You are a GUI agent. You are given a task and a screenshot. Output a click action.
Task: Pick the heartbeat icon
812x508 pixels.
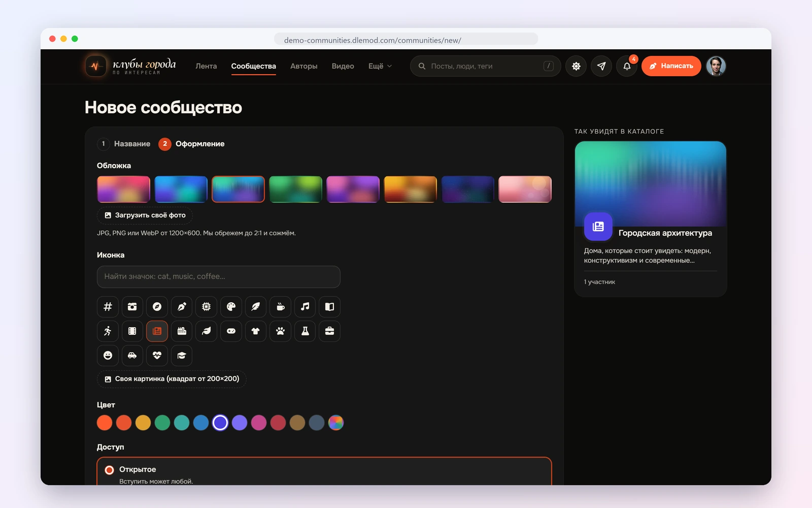[157, 356]
